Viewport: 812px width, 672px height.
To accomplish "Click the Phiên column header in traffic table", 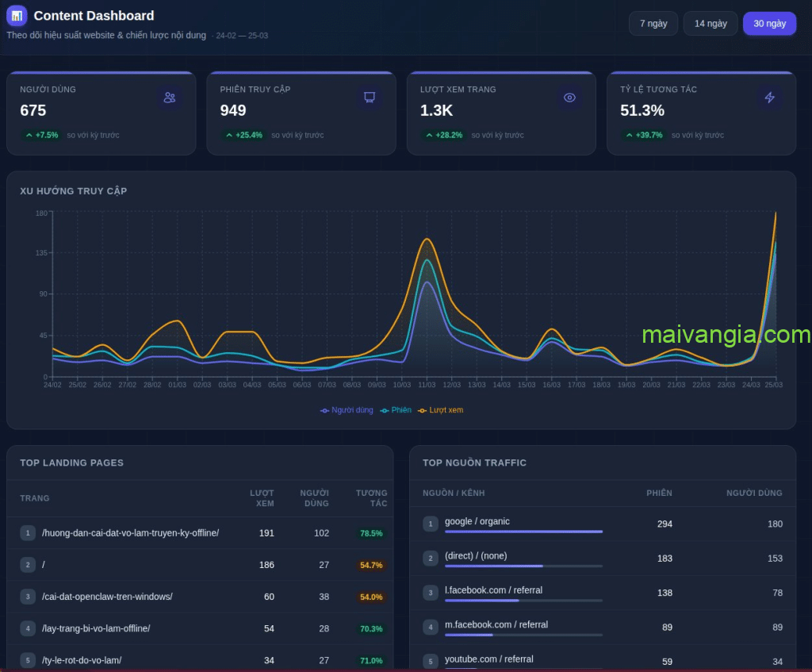I will [x=659, y=493].
